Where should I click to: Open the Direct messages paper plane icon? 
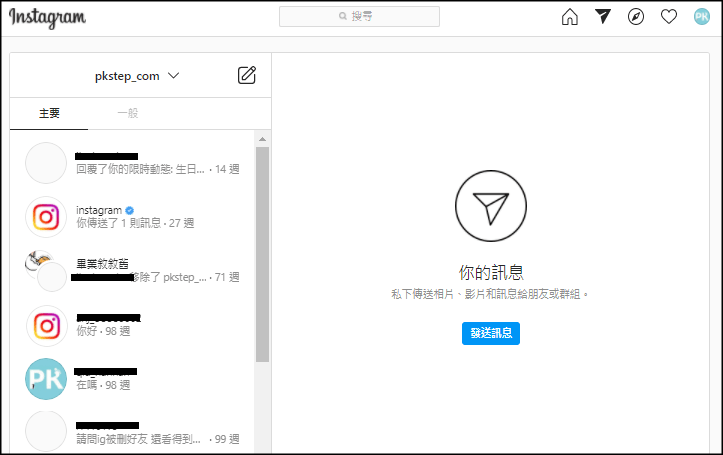pyautogui.click(x=603, y=17)
